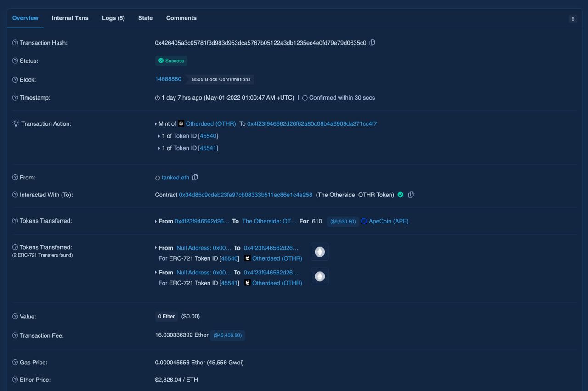Open Otherdeed (OTHR) link for token 45541

pyautogui.click(x=277, y=283)
